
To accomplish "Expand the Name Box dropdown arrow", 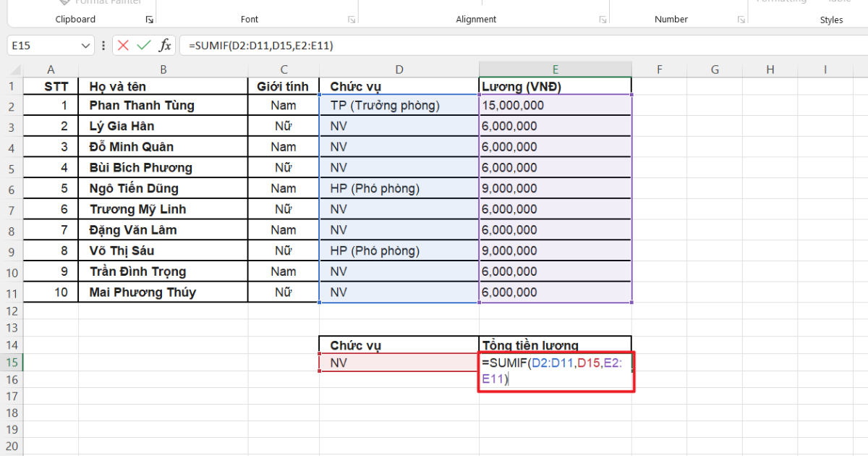I will pos(86,45).
